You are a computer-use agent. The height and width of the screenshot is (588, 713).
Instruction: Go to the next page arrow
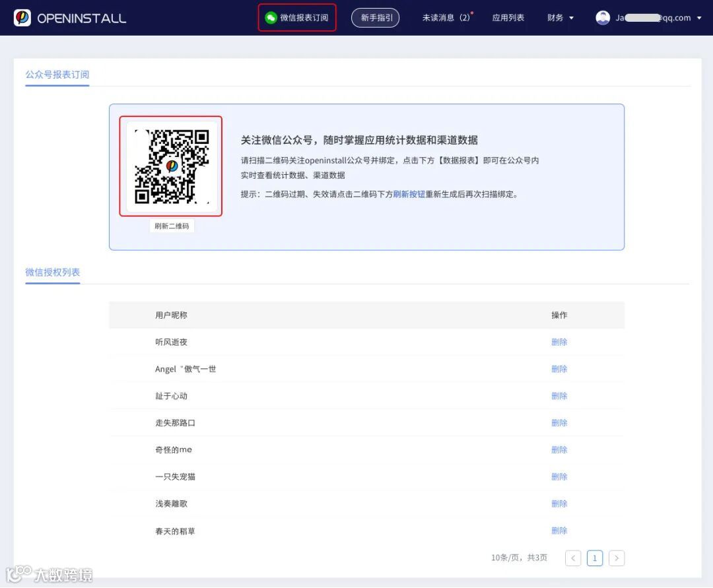tap(617, 558)
